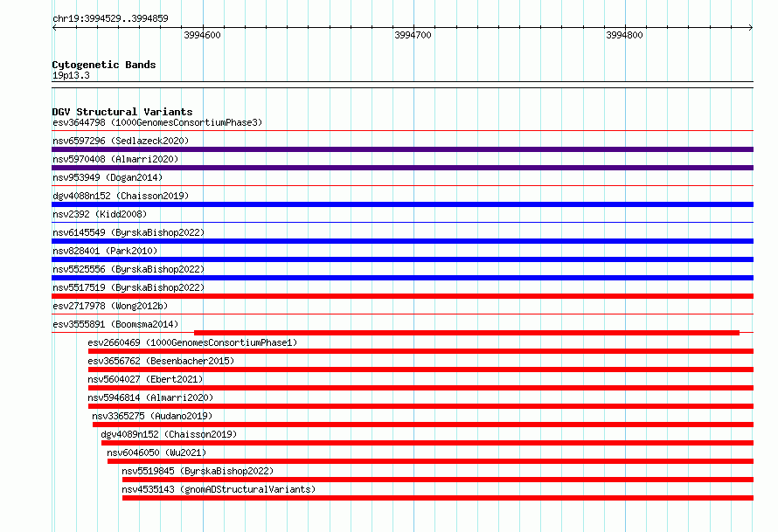Click the Cytogenetic Bands track title
This screenshot has height=532, width=778.
click(104, 65)
